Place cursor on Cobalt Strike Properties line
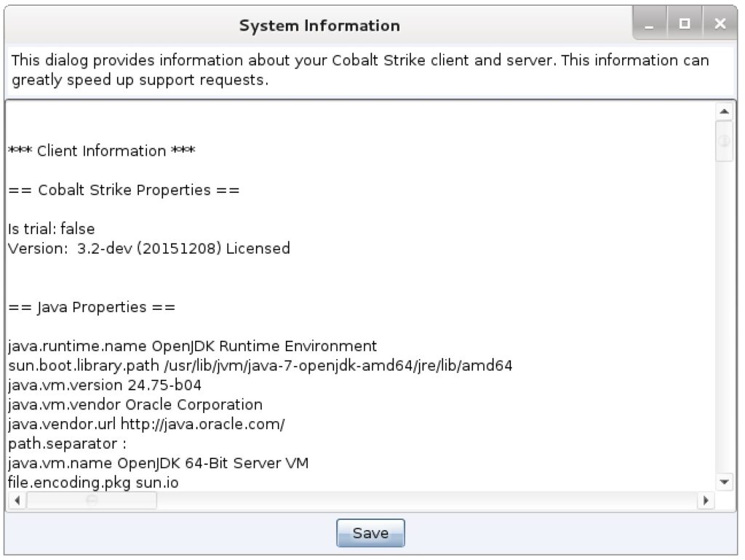The width and height of the screenshot is (745, 560). (124, 191)
